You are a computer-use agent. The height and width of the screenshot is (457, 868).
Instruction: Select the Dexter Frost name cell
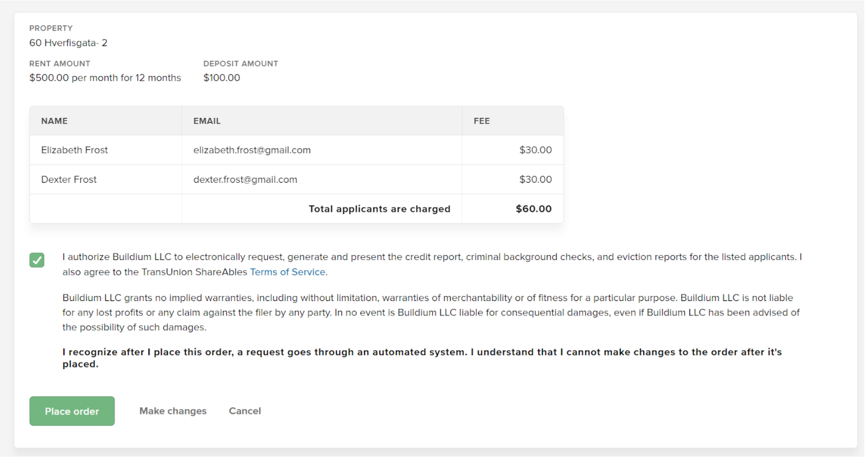point(69,180)
